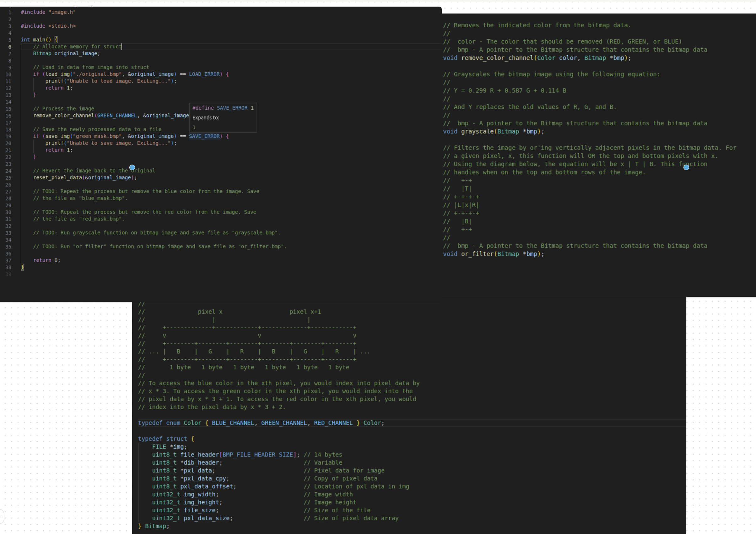Select the GREEN_CHANNEL argument on line 16
Viewport: 756px width, 534px height.
116,115
